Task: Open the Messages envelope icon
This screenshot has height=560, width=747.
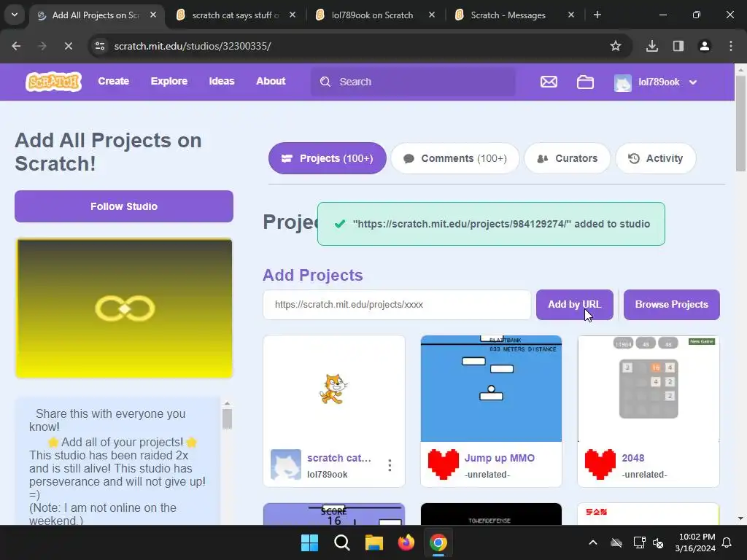Action: [x=549, y=82]
